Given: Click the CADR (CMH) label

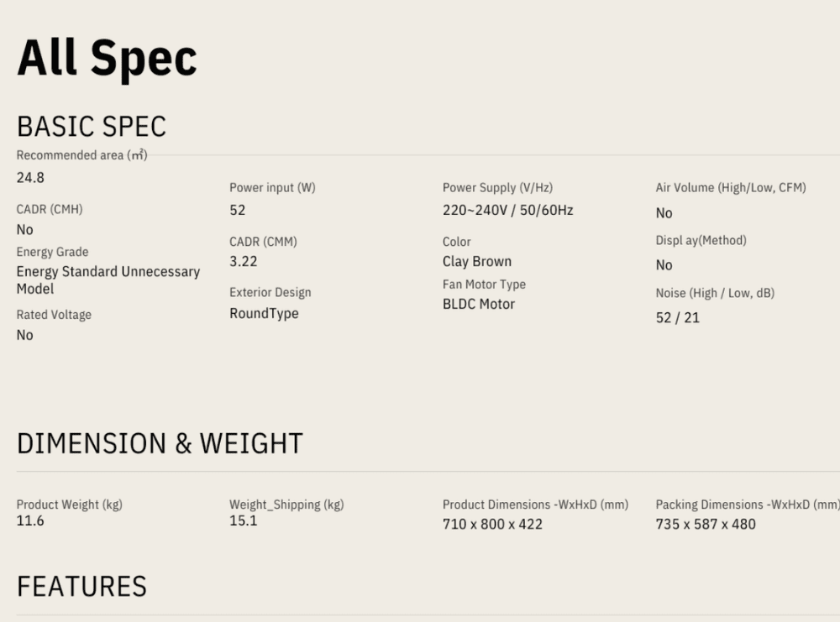Looking at the screenshot, I should [50, 209].
